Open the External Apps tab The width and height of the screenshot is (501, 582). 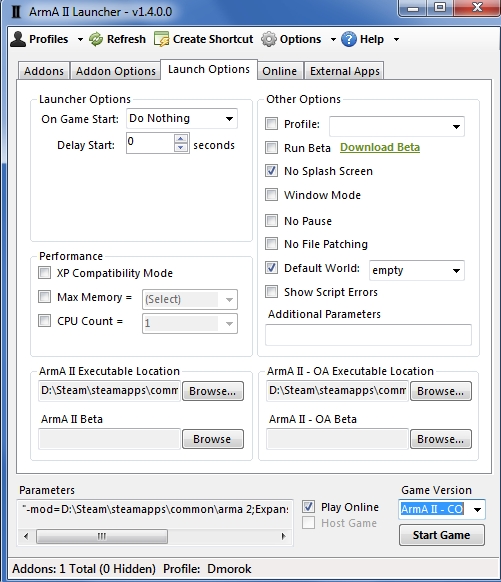click(x=344, y=71)
